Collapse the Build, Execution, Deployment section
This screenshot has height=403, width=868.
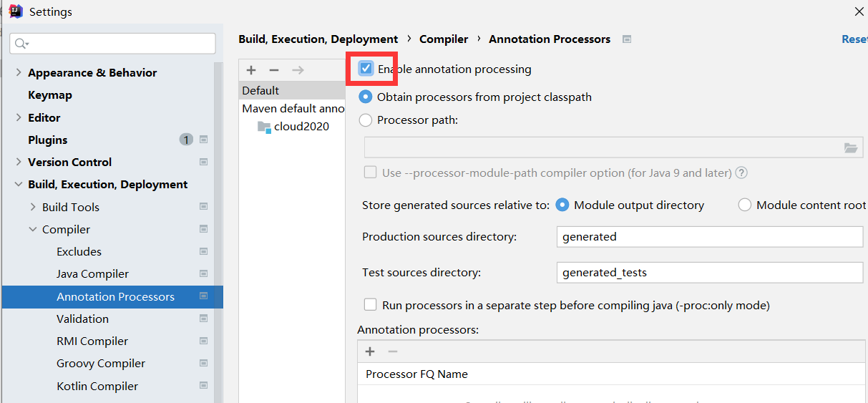click(x=19, y=184)
